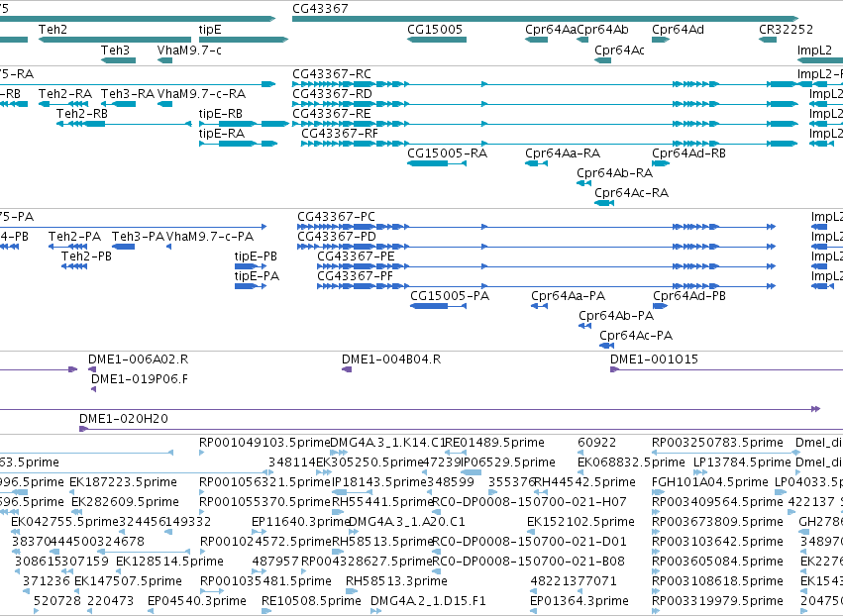Select the RE01489.5prime EST label
843x616 pixels.
click(x=495, y=443)
